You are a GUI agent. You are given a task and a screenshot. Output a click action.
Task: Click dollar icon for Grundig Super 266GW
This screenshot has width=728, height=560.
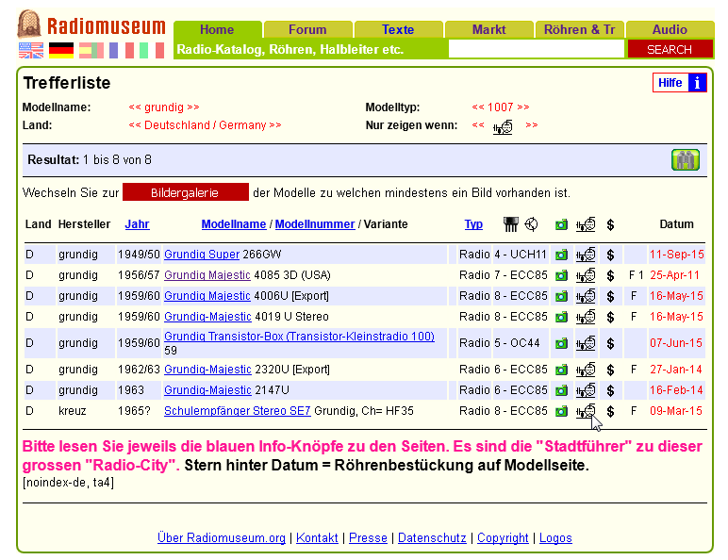tap(610, 255)
